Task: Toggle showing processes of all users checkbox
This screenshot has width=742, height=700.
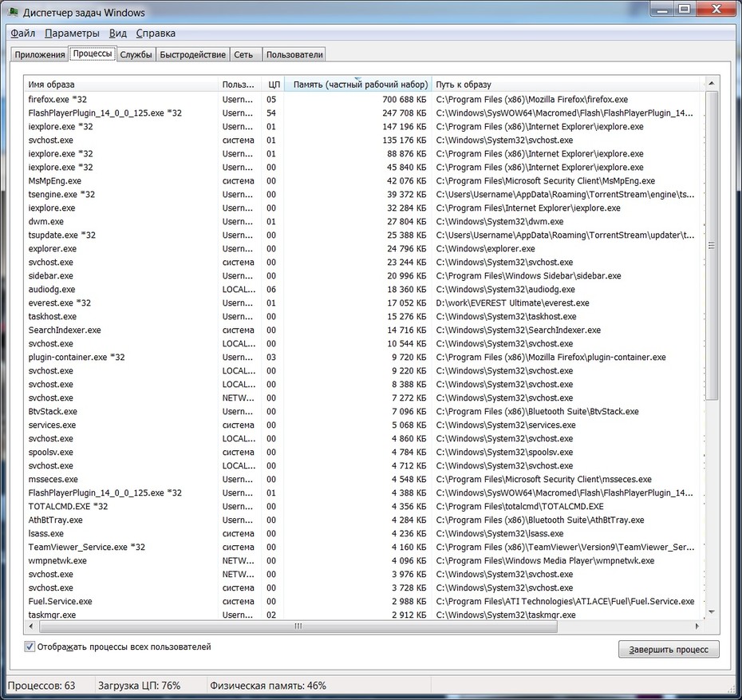Action: (x=30, y=647)
